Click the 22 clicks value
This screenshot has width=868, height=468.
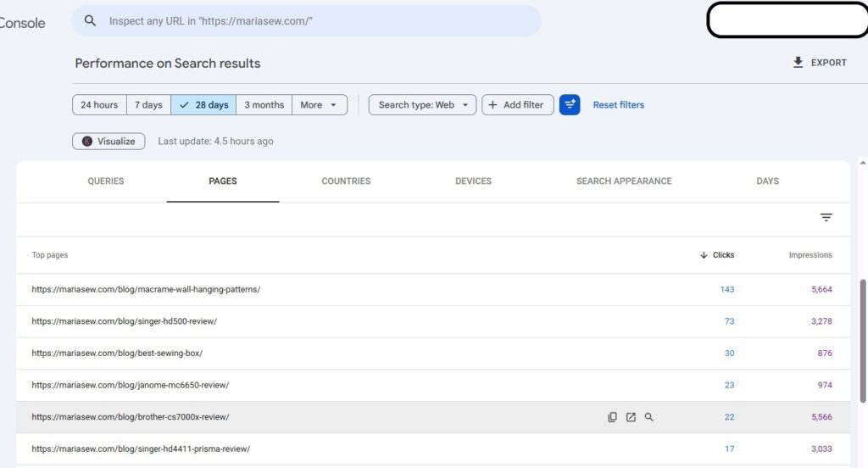pos(729,417)
